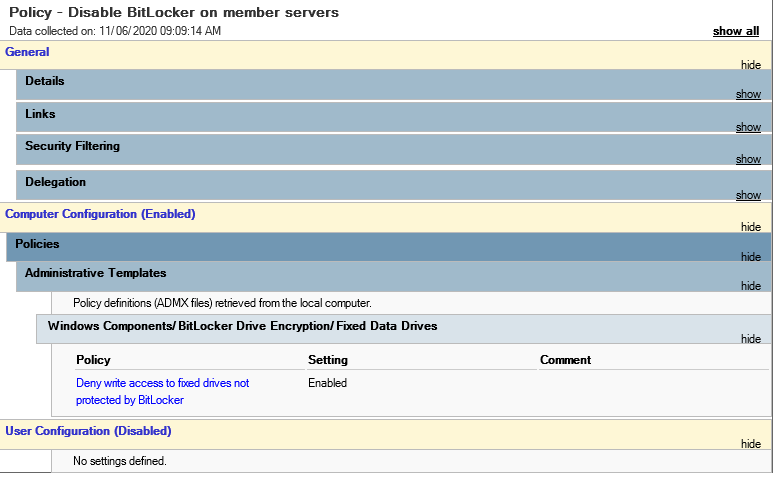781x490 pixels.
Task: Click the Data collected on timestamp
Action: pyautogui.click(x=115, y=31)
